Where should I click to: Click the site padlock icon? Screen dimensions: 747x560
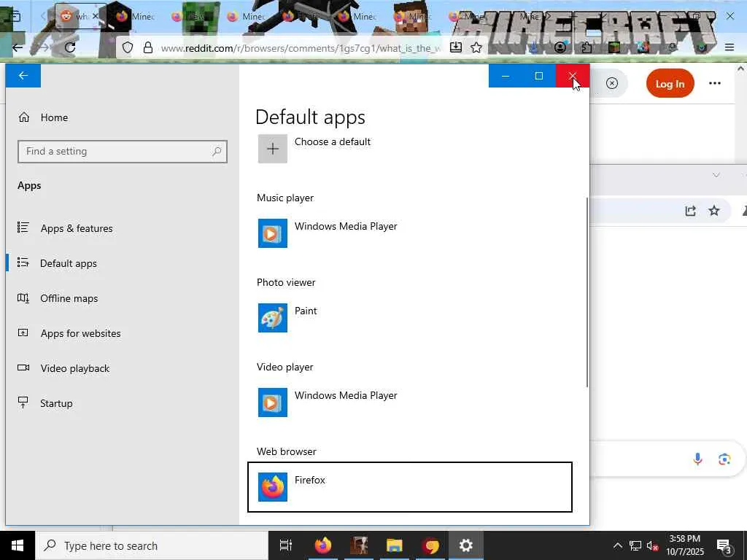[148, 47]
